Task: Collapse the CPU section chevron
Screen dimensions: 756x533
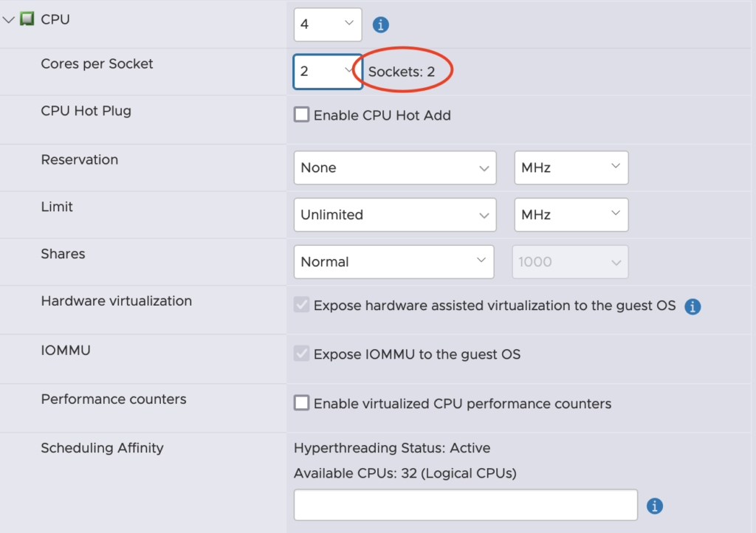Action: tap(9, 21)
